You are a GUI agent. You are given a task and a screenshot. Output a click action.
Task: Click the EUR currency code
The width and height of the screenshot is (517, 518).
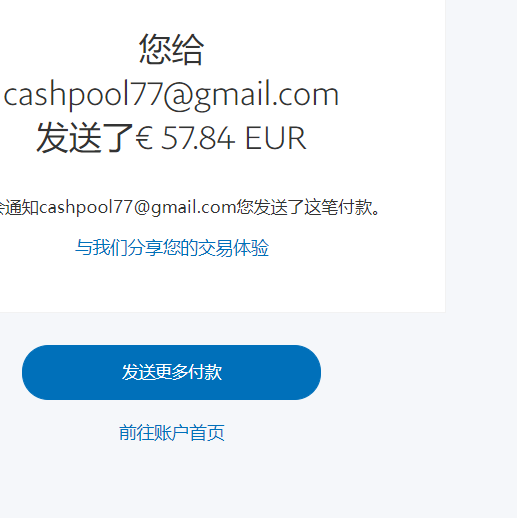pyautogui.click(x=275, y=138)
